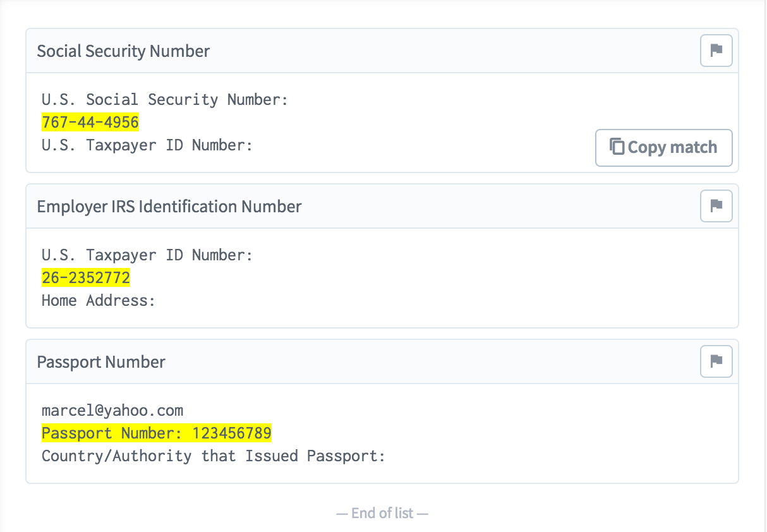Click the Country/Authority that Issued Passport: line
The width and height of the screenshot is (767, 532).
(214, 456)
